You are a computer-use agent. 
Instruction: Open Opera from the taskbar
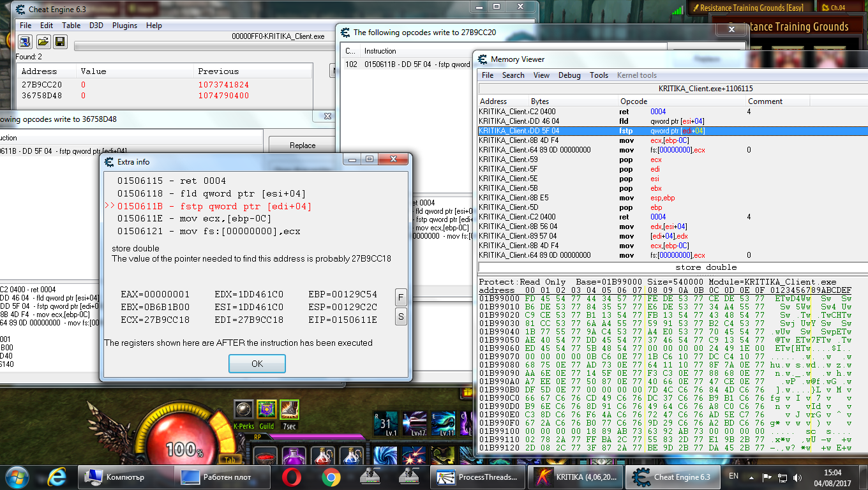(293, 477)
